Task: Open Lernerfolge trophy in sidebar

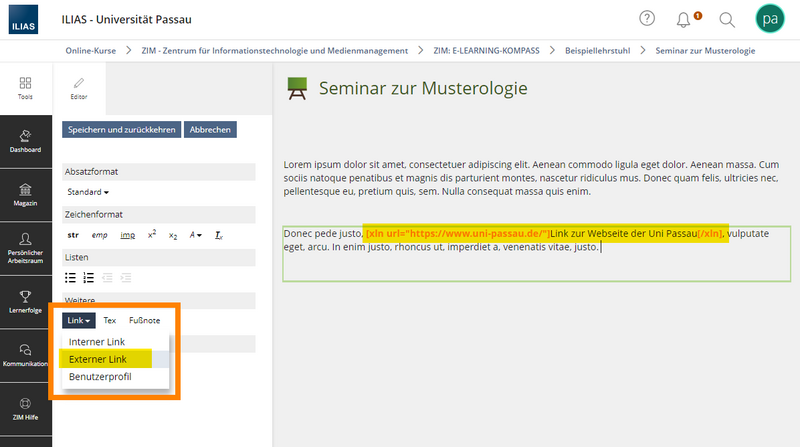Action: [26, 302]
